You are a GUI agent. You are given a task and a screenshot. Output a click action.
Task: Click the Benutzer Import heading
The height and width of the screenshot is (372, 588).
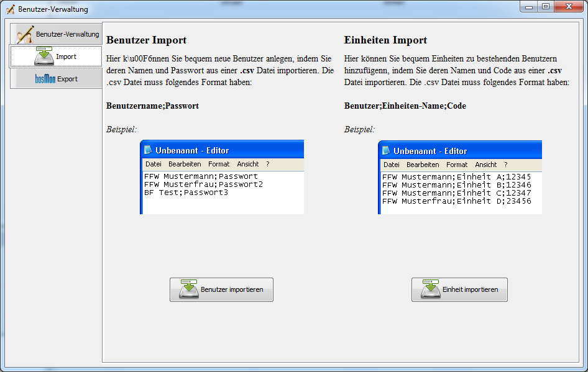coord(146,40)
